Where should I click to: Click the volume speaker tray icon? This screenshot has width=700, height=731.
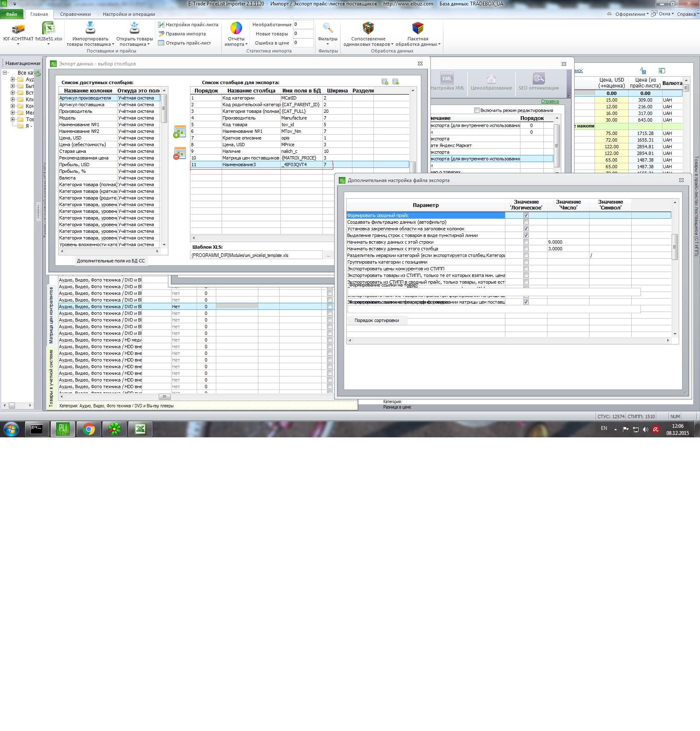coord(645,429)
